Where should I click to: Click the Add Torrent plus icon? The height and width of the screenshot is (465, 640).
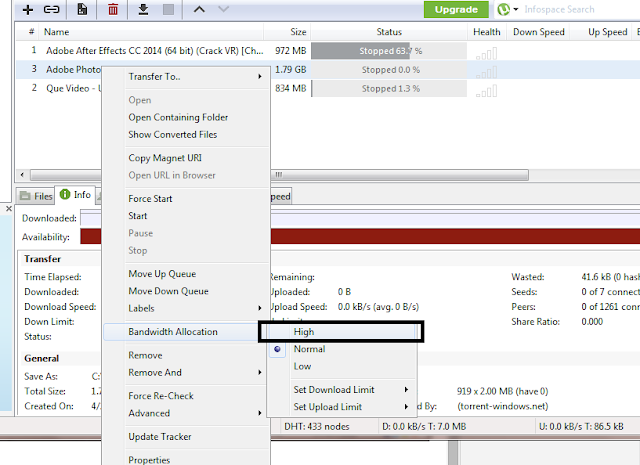(27, 9)
